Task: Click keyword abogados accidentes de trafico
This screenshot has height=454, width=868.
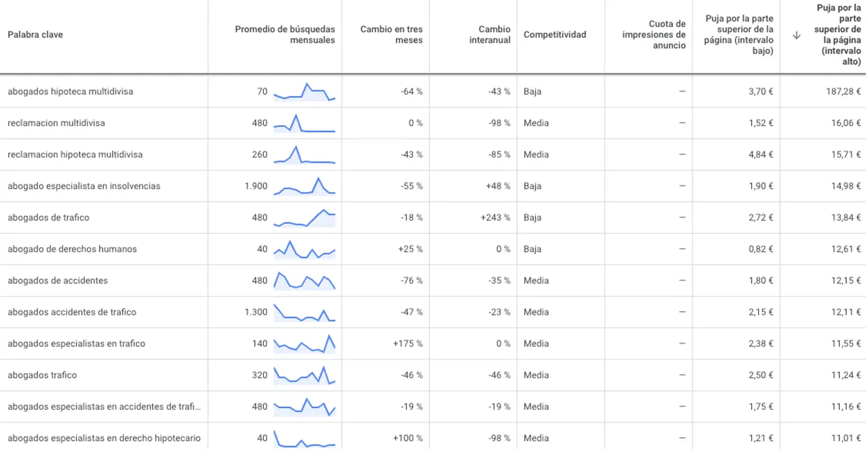Action: (72, 312)
